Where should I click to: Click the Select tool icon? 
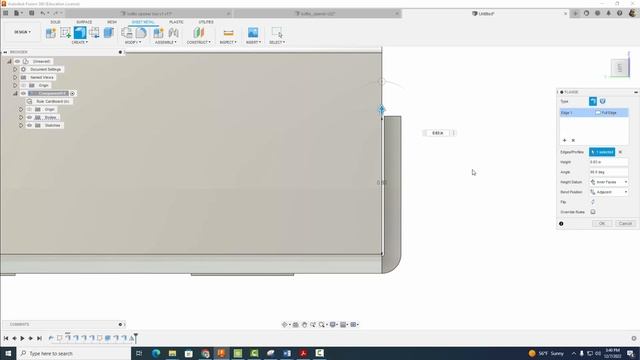pos(277,33)
